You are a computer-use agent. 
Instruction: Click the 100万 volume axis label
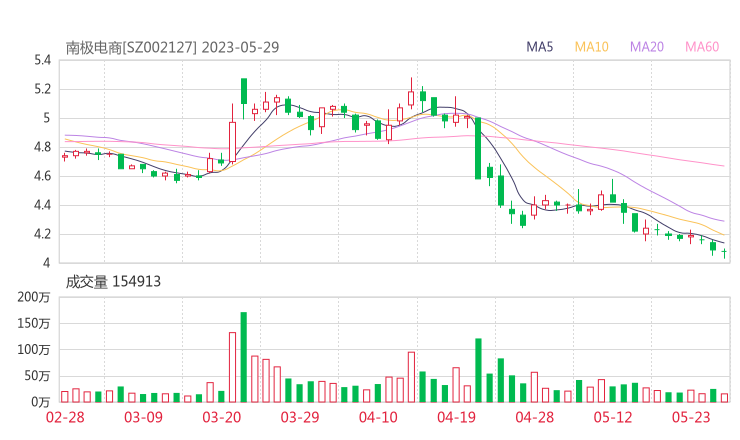tap(34, 350)
